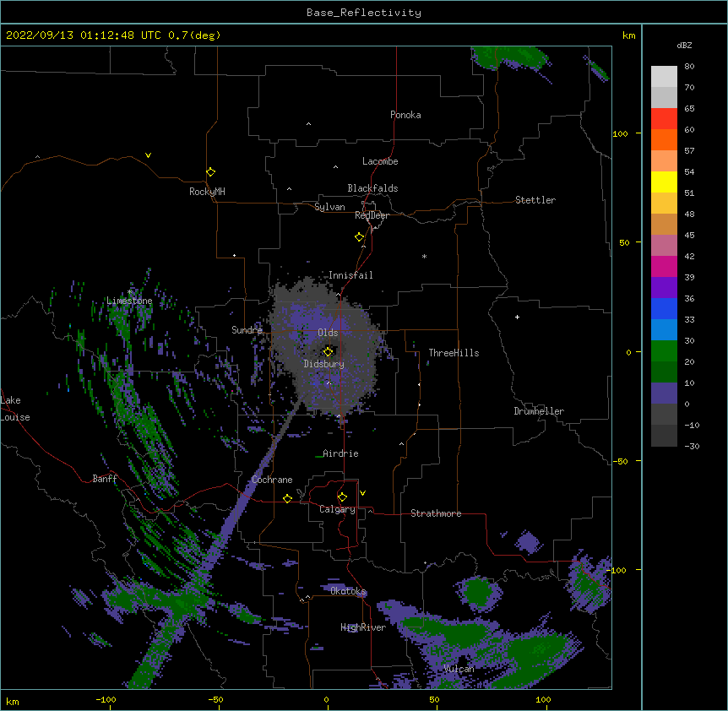Select the Banff label
The height and width of the screenshot is (711, 728).
105,479
